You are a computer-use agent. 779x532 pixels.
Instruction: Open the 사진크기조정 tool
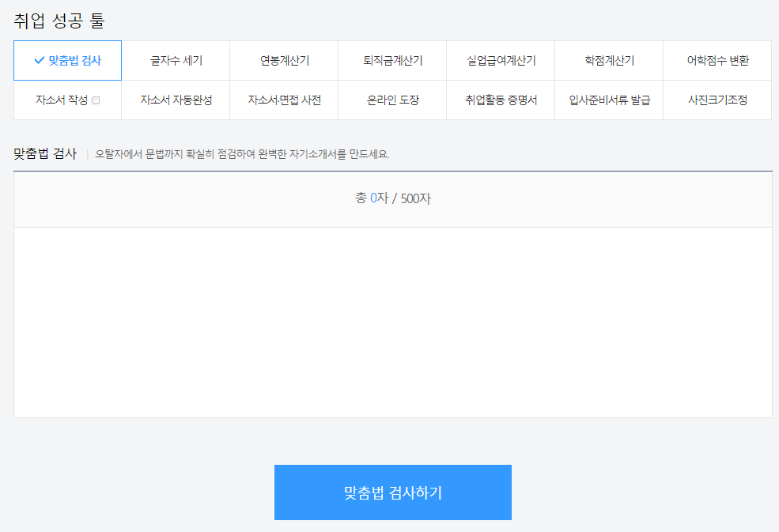tap(717, 100)
